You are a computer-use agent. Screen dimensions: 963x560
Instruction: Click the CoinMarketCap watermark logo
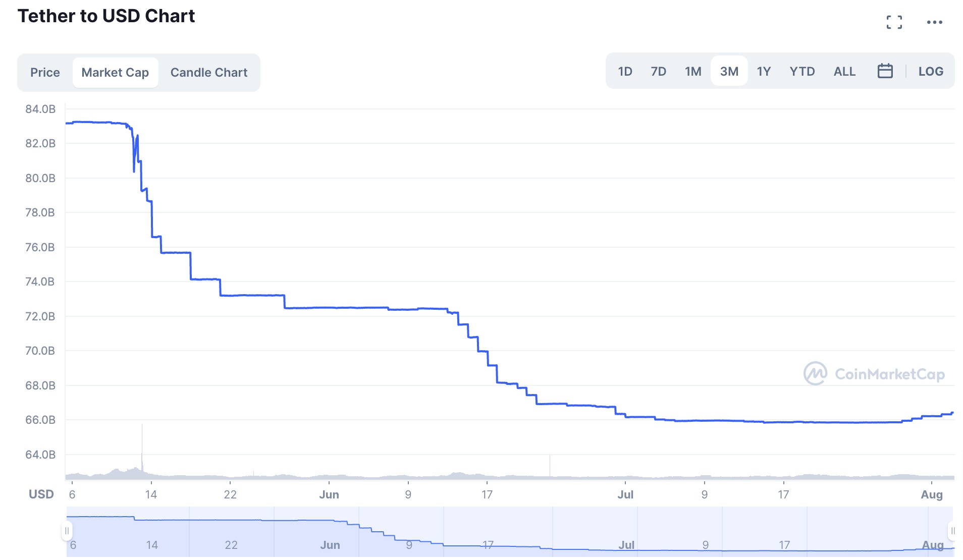[x=874, y=374]
